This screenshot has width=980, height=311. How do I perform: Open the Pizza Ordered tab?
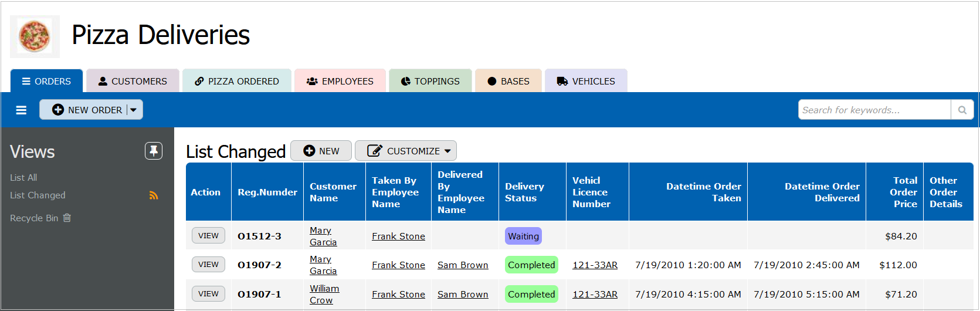click(237, 81)
